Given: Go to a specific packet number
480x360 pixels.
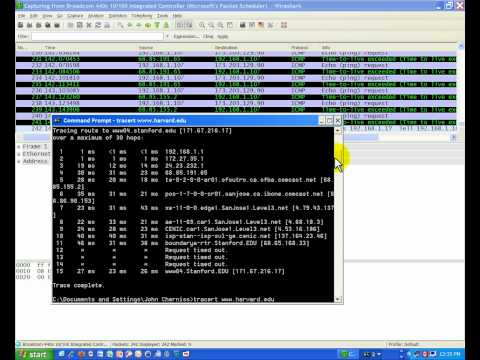Looking at the screenshot, I should coord(148,25).
